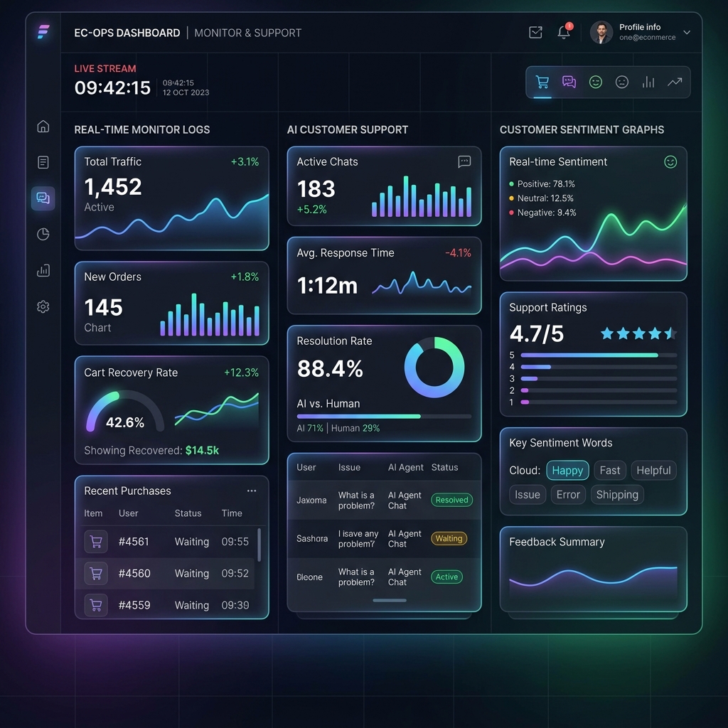
Task: Click the 5-star rating bar
Action: tap(599, 355)
